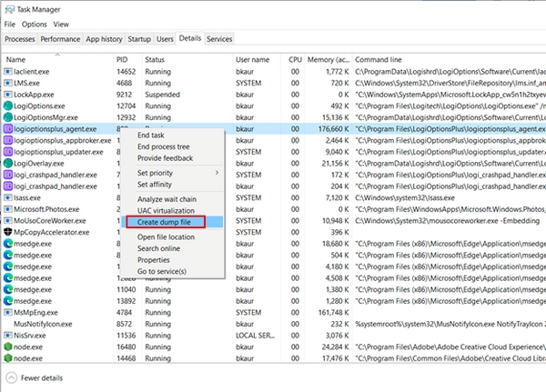
Task: Click the mousocoreworker.exe -Embedding command line
Action: pos(448,221)
